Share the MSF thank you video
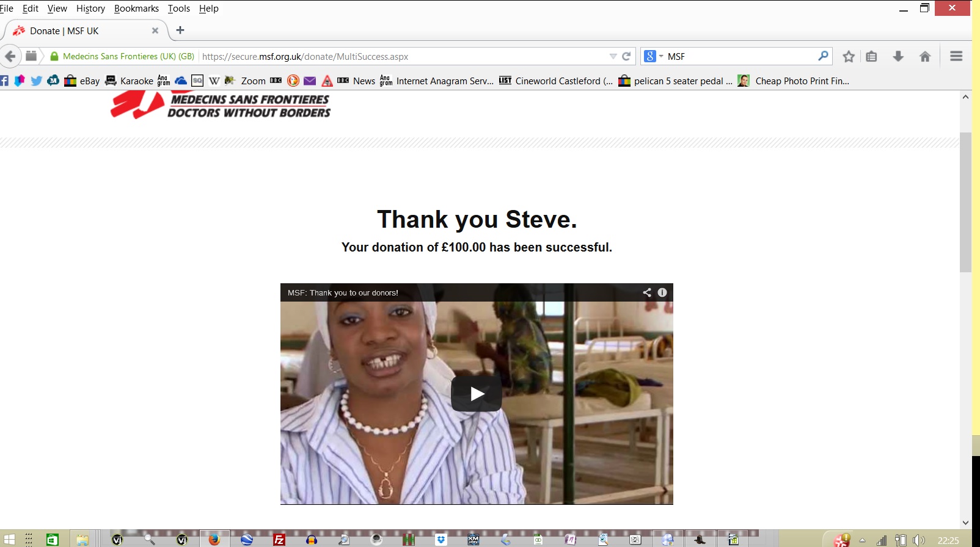 [647, 292]
